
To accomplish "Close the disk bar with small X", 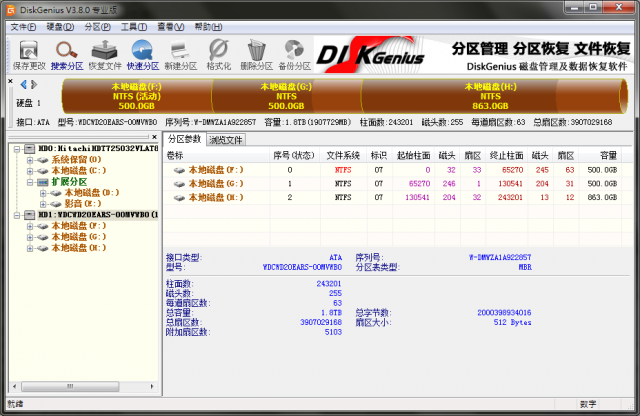I will click(x=11, y=81).
